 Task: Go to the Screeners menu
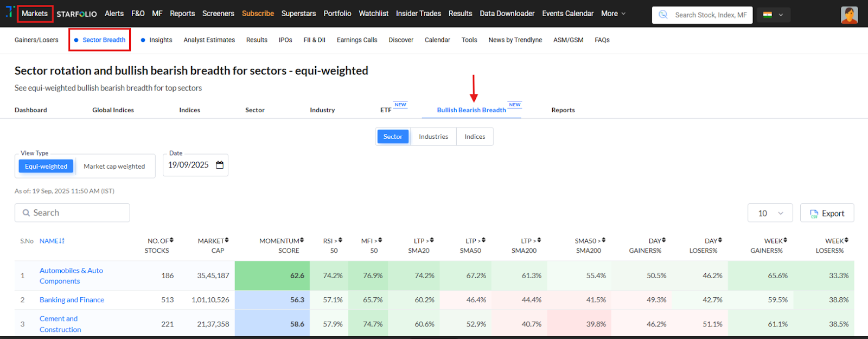pyautogui.click(x=218, y=14)
